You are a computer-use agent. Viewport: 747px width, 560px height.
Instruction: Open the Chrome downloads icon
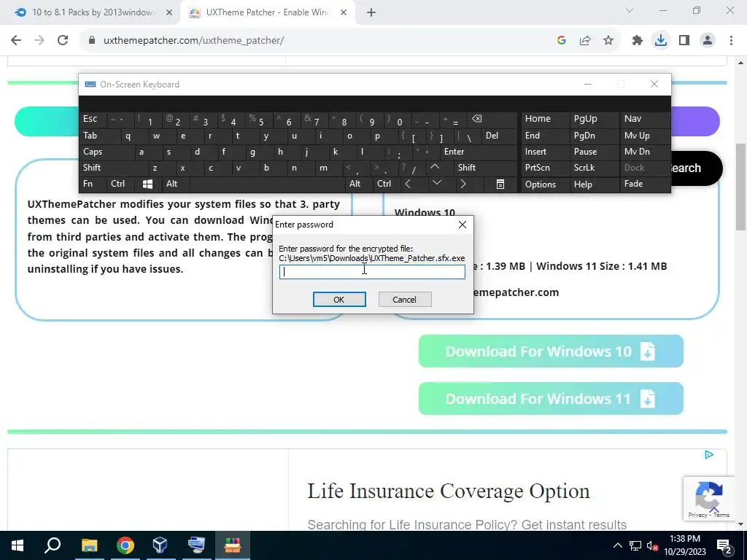tap(661, 41)
